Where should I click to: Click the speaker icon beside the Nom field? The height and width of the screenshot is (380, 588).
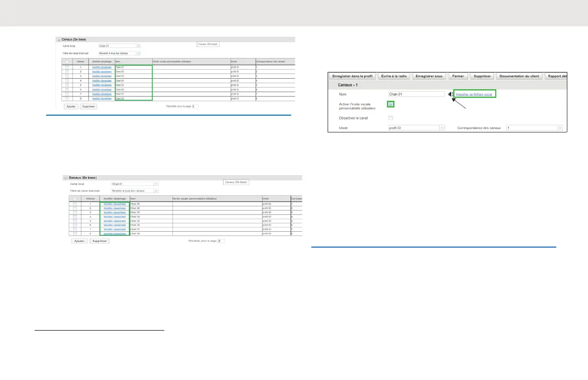[450, 95]
